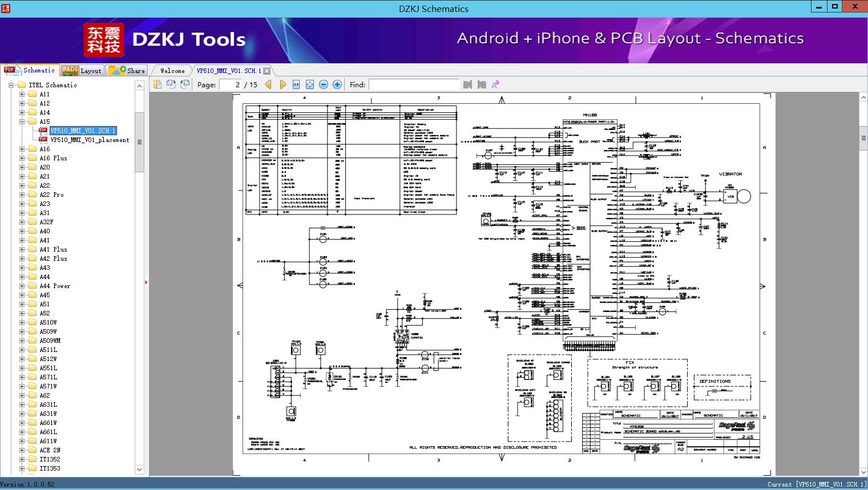Open the VP510_MMI_V01_placement PDF file
Image resolution: width=868 pixels, height=490 pixels.
90,140
